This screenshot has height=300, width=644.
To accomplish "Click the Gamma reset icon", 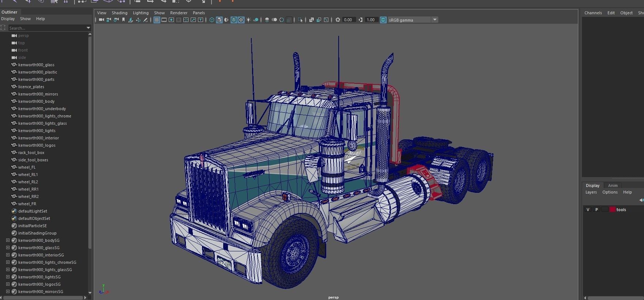I will (x=361, y=20).
